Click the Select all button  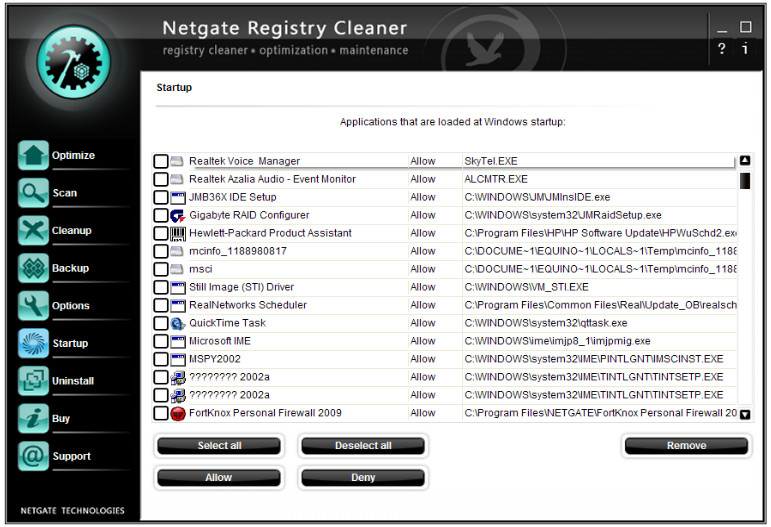(x=219, y=446)
